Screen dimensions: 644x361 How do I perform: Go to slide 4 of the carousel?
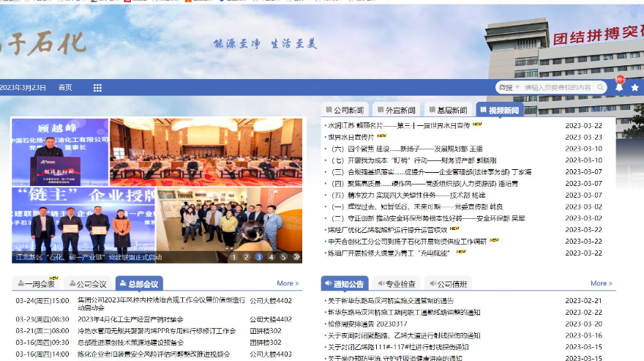coord(271,257)
